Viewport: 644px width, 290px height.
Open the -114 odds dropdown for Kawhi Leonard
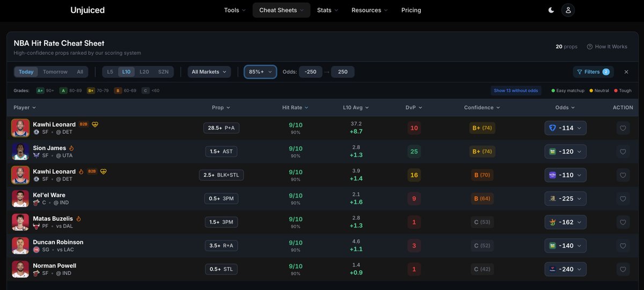coord(566,128)
